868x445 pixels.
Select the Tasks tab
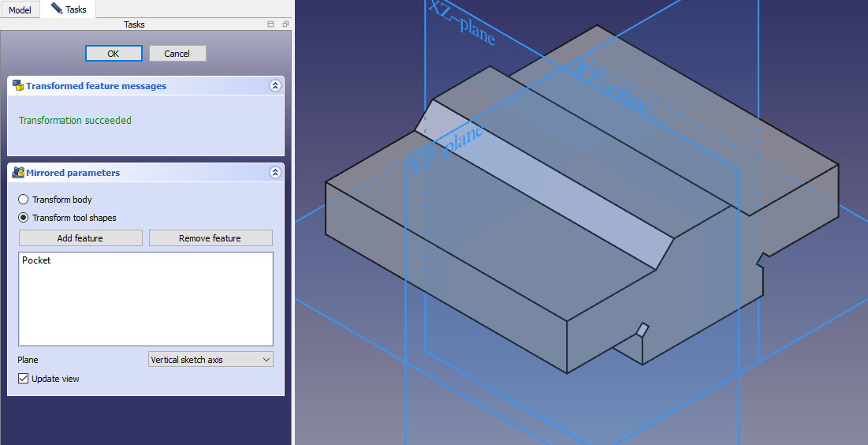pyautogui.click(x=69, y=9)
